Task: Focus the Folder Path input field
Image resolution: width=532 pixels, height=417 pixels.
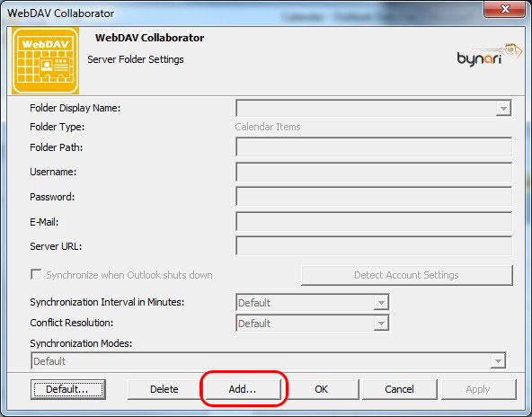Action: pos(374,146)
